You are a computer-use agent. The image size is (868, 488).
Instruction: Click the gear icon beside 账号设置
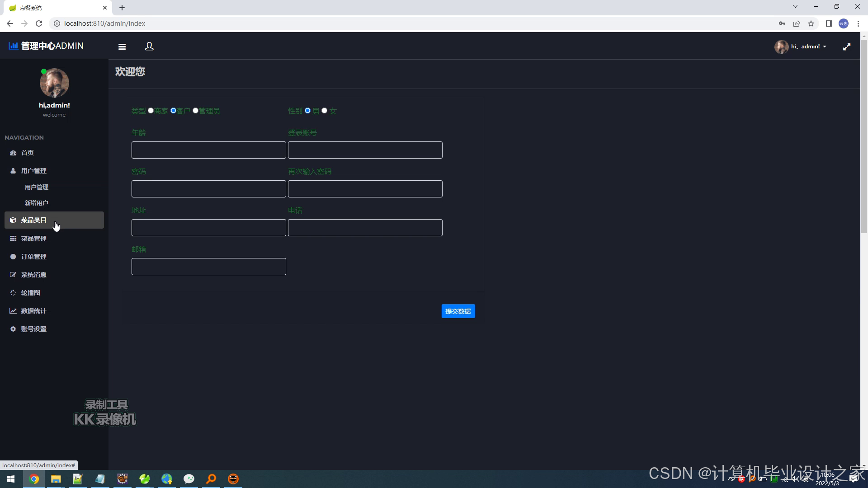[x=13, y=329]
